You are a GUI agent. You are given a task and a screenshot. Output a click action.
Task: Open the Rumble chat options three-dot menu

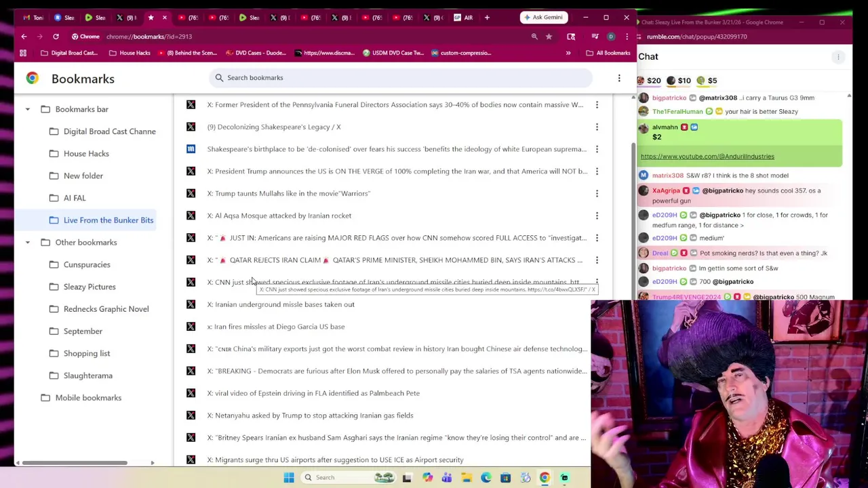click(x=838, y=57)
